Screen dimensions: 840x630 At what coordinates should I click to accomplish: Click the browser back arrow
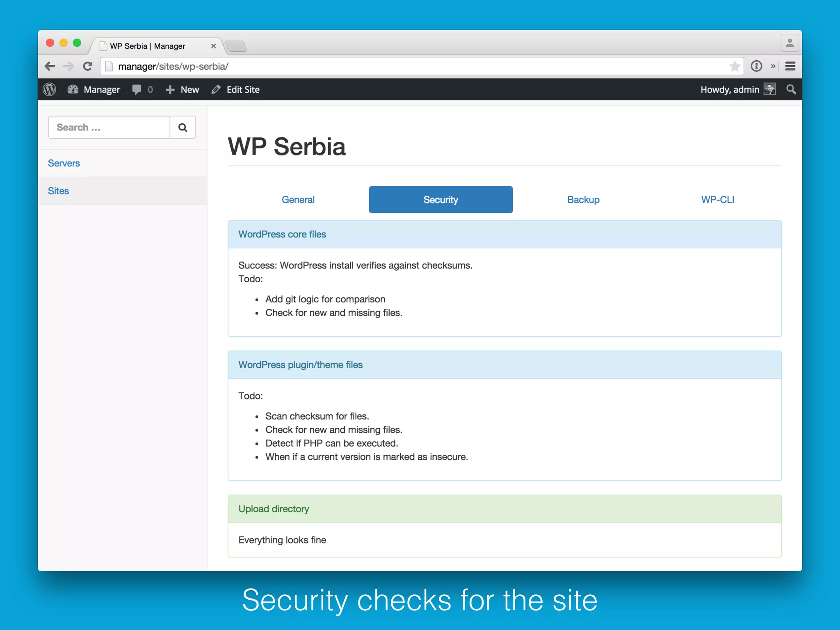50,66
